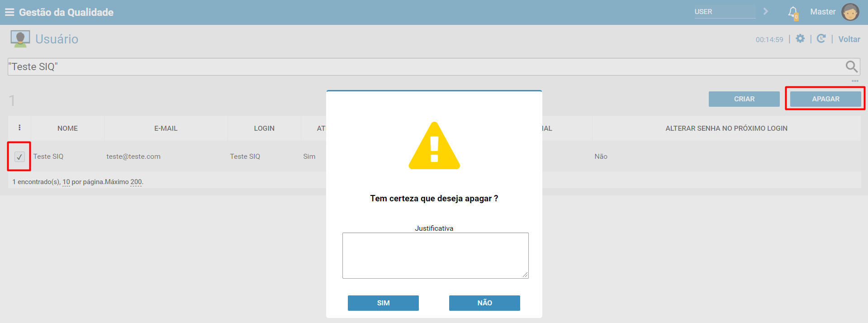Click the Teste SIQ login cell
868x323 pixels.
(x=245, y=157)
